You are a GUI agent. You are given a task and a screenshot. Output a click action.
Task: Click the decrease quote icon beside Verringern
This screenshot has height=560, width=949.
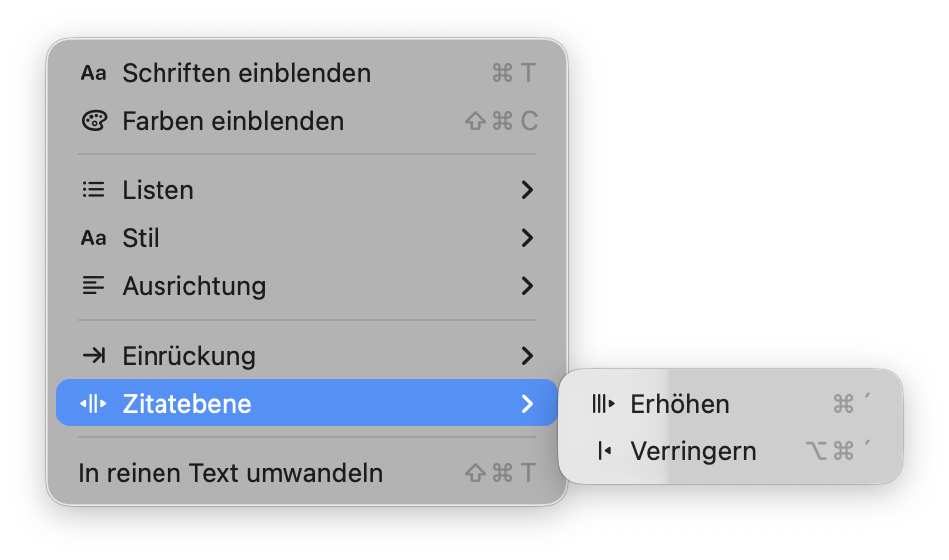tap(603, 451)
